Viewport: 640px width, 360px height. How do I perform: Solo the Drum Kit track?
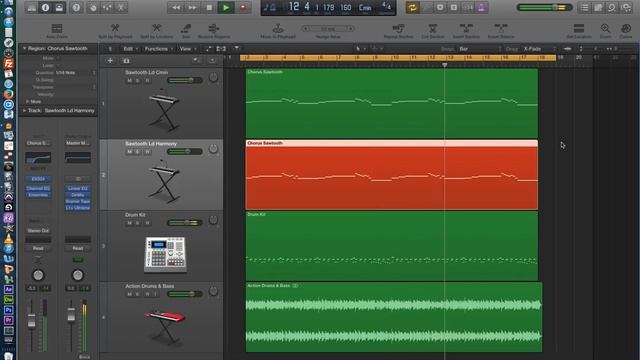click(138, 223)
